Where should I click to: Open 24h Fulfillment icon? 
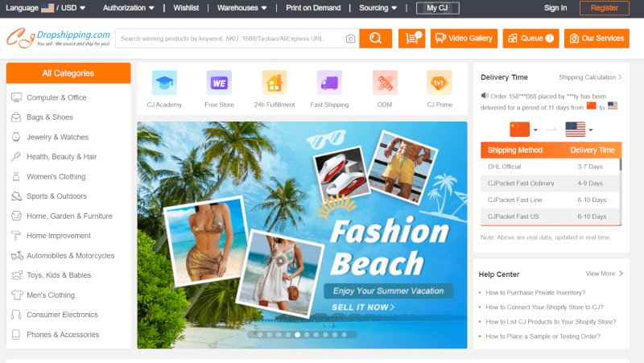point(275,83)
